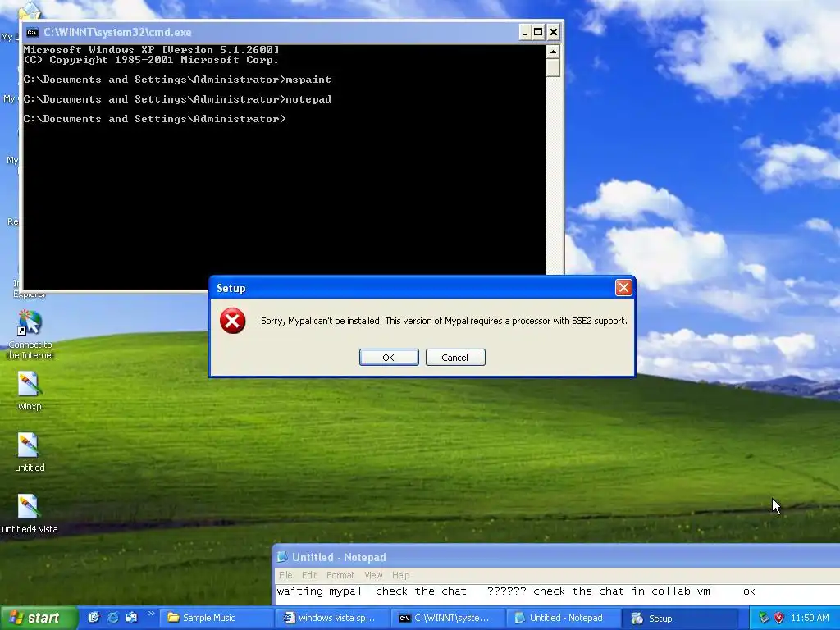Open Notepad's File menu
The height and width of the screenshot is (630, 840).
tap(285, 575)
